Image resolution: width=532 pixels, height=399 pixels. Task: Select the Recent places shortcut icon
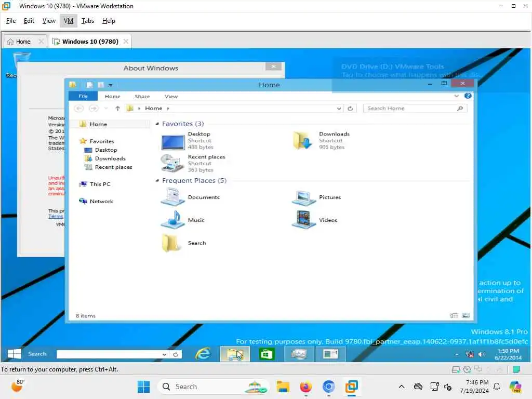172,163
